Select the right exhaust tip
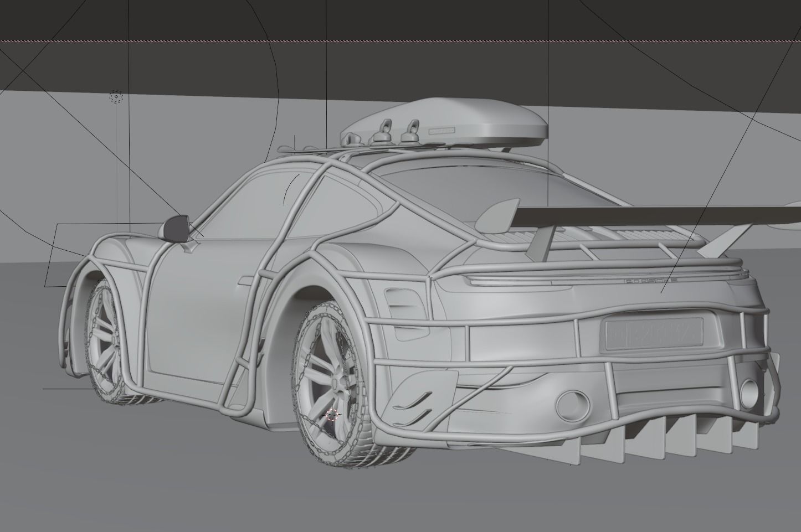The width and height of the screenshot is (801, 532). [x=749, y=394]
